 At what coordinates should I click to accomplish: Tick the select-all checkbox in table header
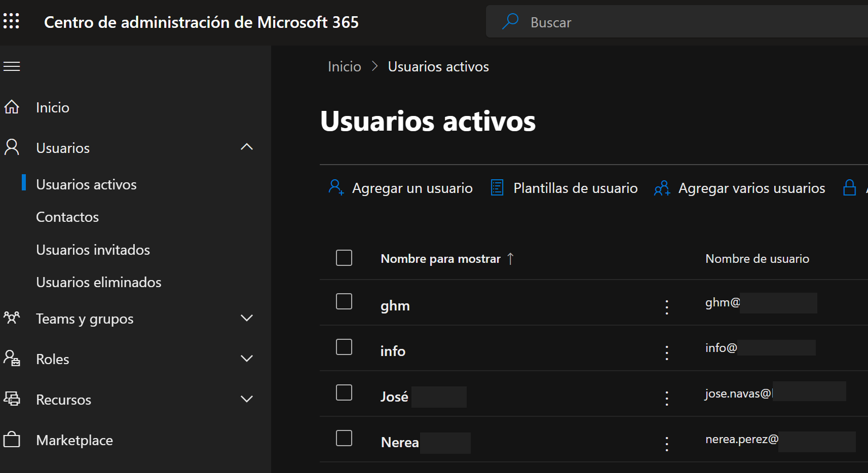(x=344, y=258)
